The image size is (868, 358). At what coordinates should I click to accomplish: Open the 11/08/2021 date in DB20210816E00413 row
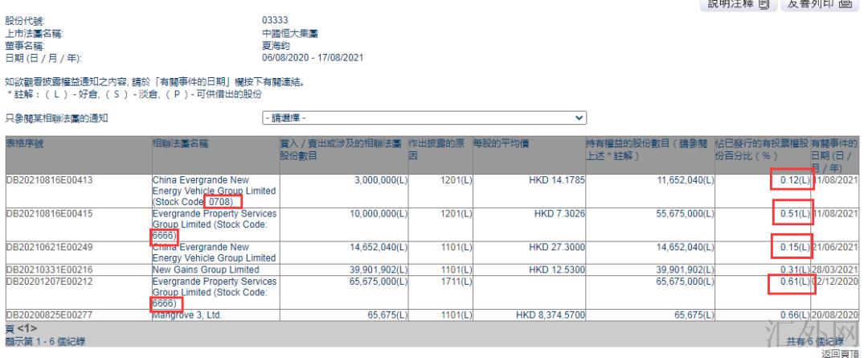coord(835,180)
